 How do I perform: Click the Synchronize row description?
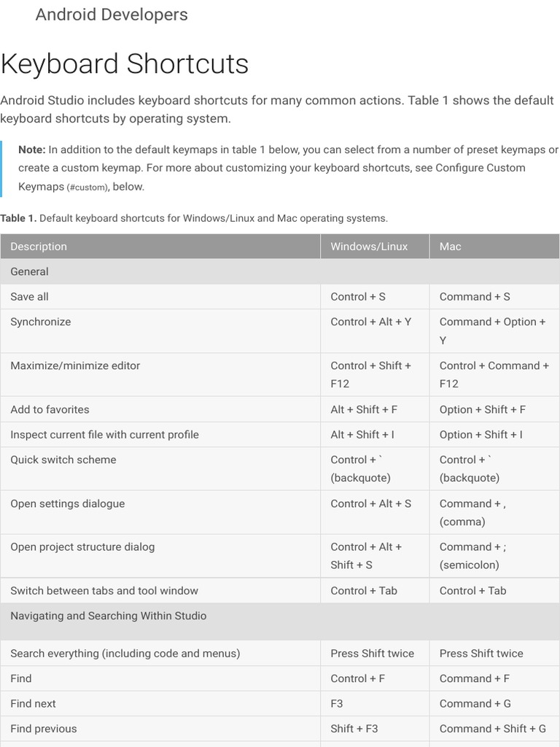click(x=41, y=322)
